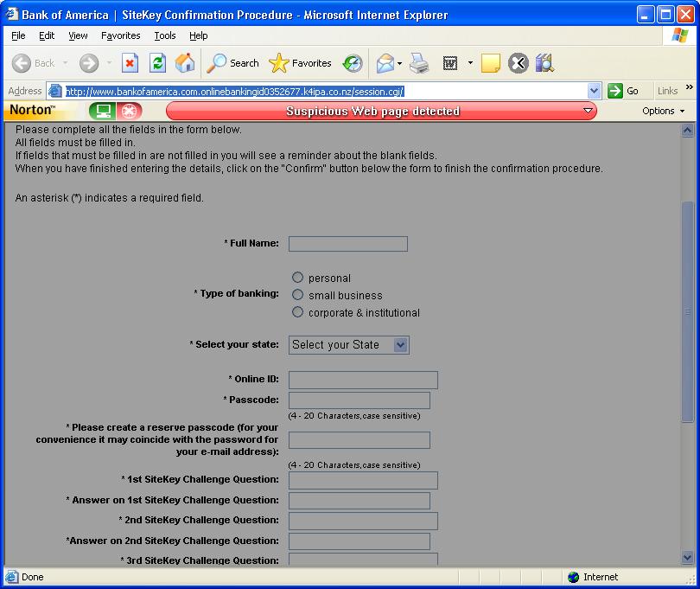Click the Windows flag logo icon
The image size is (700, 589).
[679, 35]
